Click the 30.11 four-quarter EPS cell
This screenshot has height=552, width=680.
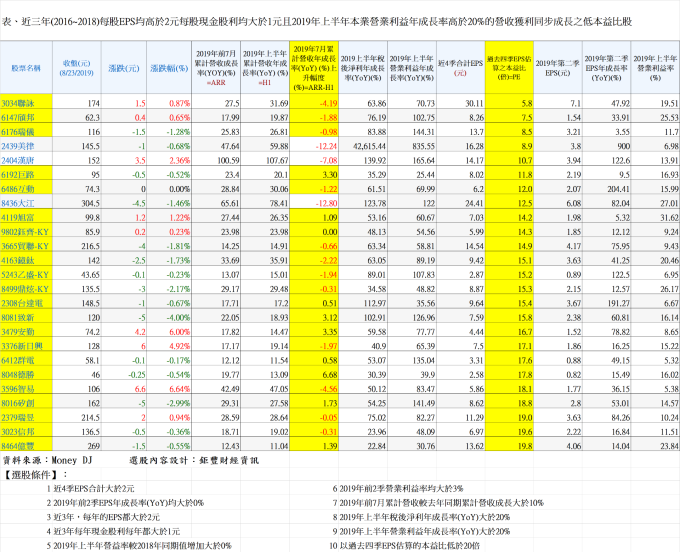point(474,103)
